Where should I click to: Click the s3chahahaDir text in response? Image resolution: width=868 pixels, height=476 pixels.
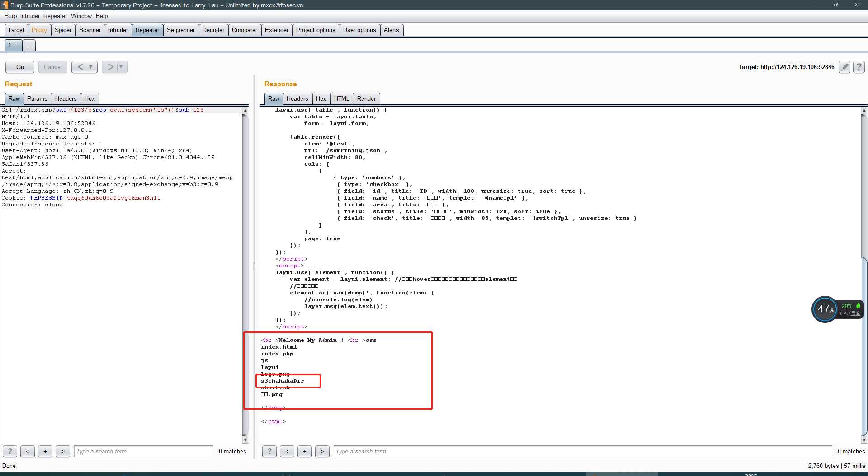(283, 381)
